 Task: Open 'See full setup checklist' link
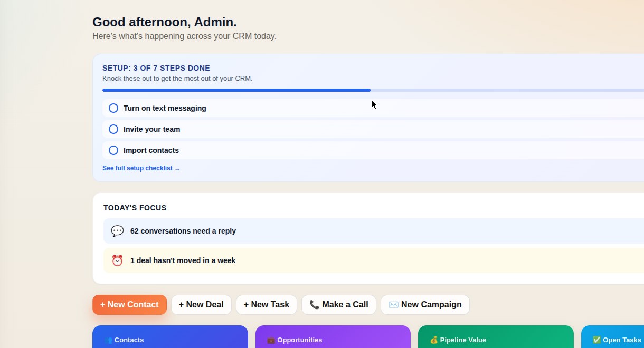point(141,168)
